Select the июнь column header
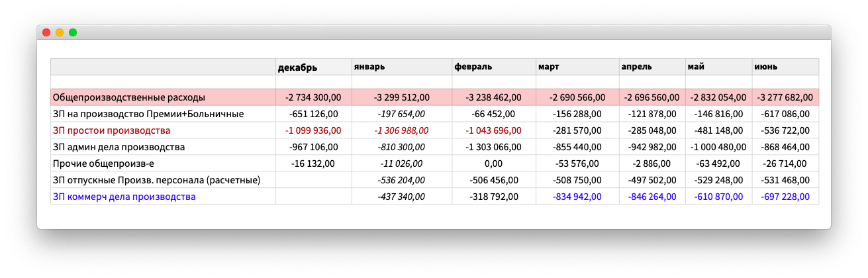The width and height of the screenshot is (868, 278). (x=765, y=67)
